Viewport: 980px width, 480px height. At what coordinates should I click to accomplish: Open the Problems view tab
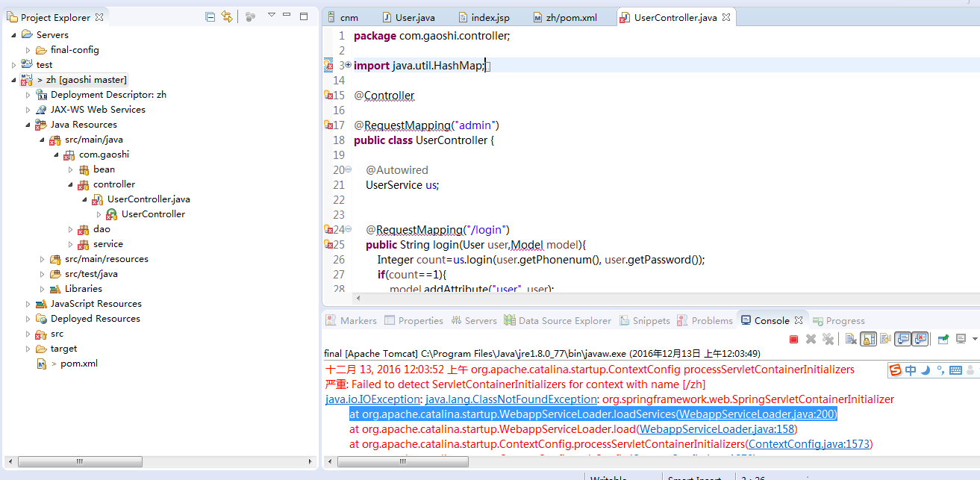705,320
